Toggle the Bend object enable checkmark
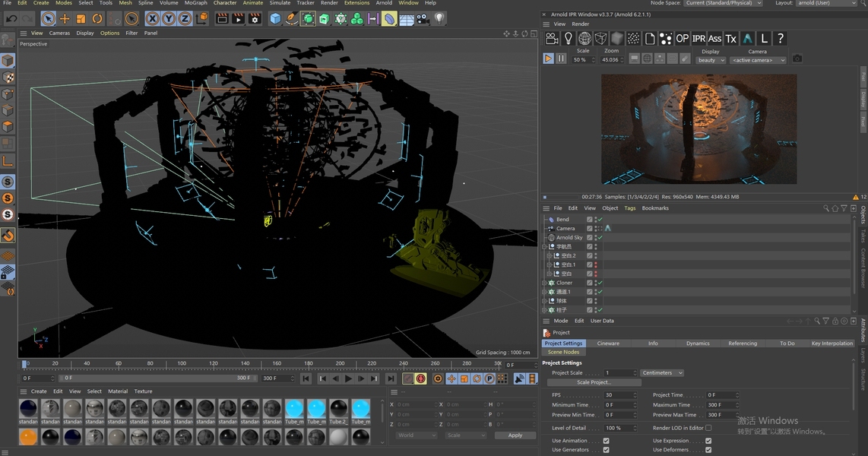 pyautogui.click(x=600, y=220)
